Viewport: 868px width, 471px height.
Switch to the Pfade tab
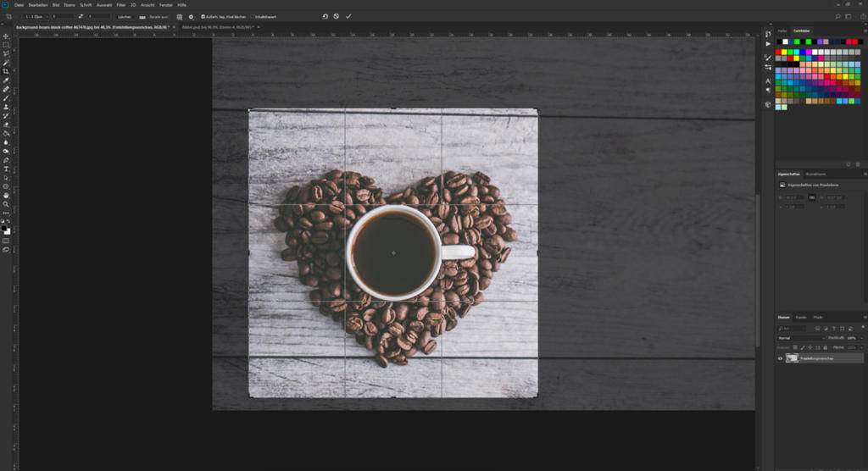818,318
